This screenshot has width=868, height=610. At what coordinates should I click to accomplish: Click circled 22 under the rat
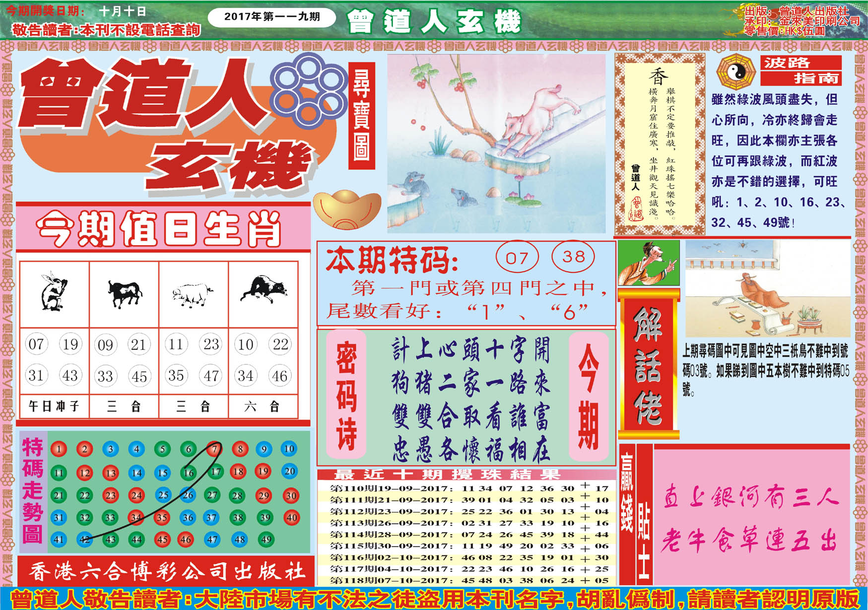(x=280, y=344)
